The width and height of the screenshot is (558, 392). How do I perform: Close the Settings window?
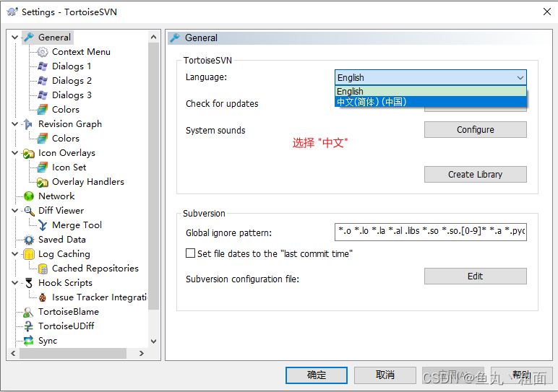pos(547,12)
